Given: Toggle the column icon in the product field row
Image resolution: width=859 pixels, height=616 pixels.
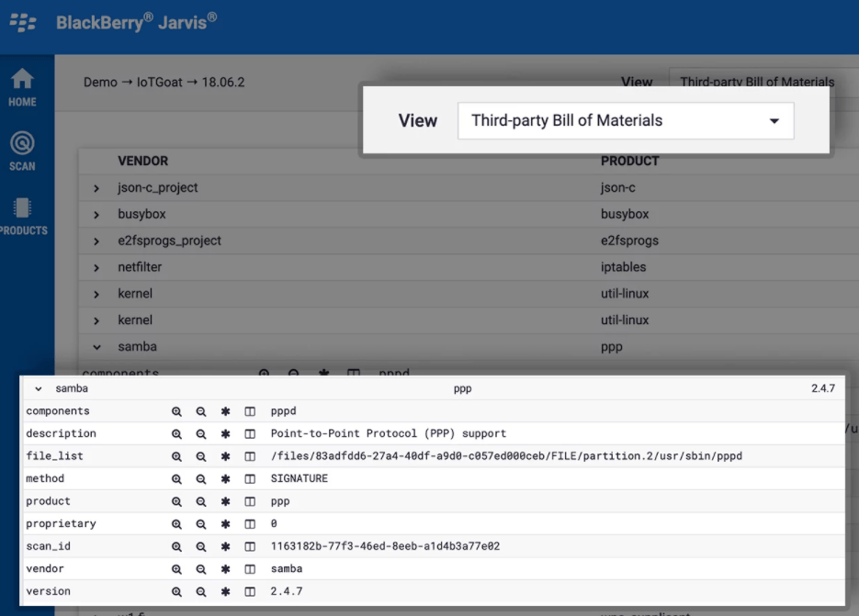Looking at the screenshot, I should (x=250, y=501).
